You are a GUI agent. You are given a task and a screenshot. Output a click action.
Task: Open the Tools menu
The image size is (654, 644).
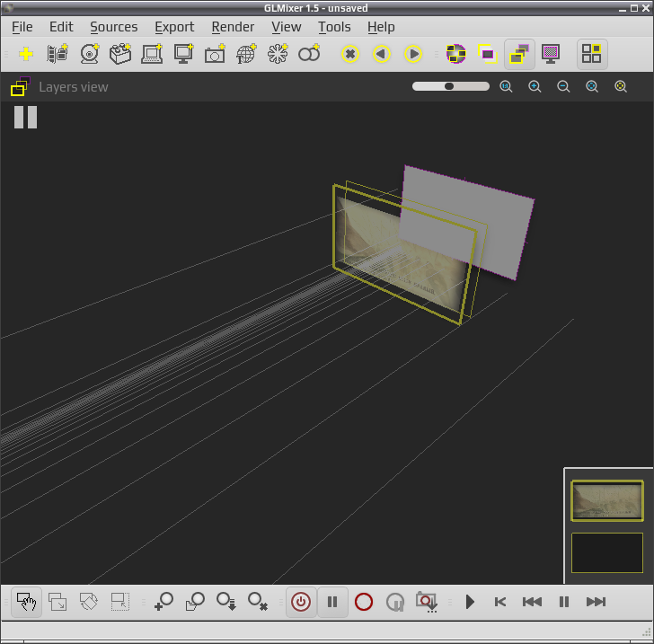click(334, 27)
